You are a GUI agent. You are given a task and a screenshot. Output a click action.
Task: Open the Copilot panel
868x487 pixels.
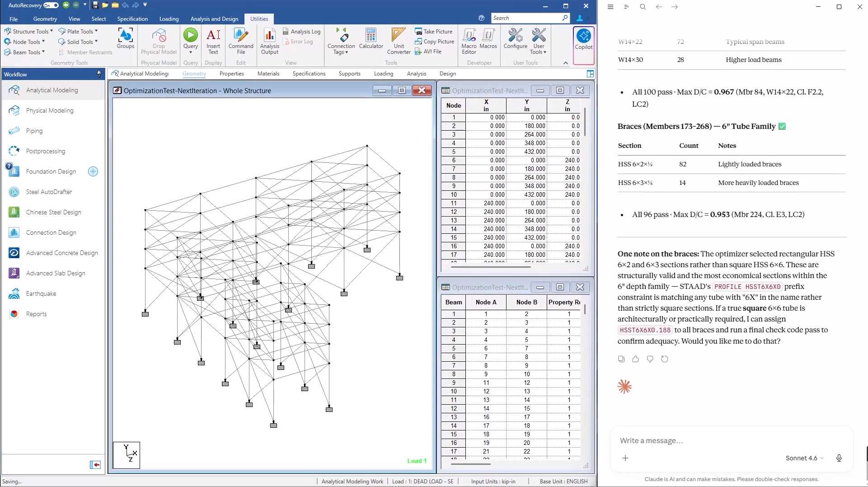coord(583,45)
